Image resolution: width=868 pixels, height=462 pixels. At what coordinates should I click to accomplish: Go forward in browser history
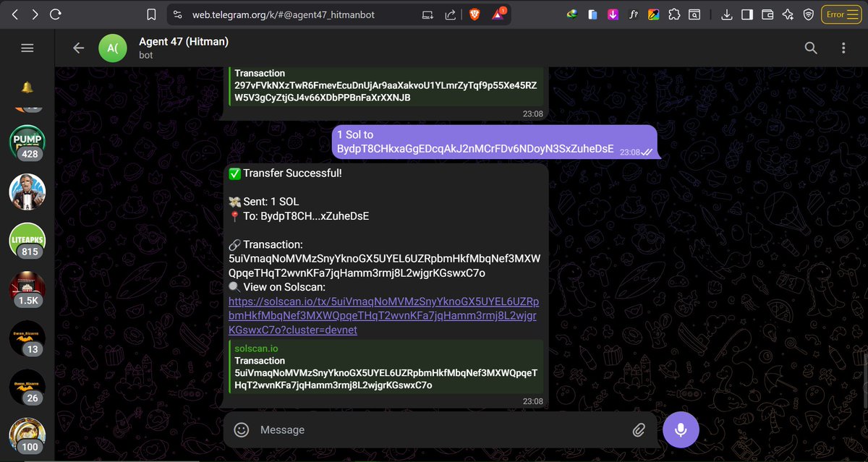coord(35,14)
